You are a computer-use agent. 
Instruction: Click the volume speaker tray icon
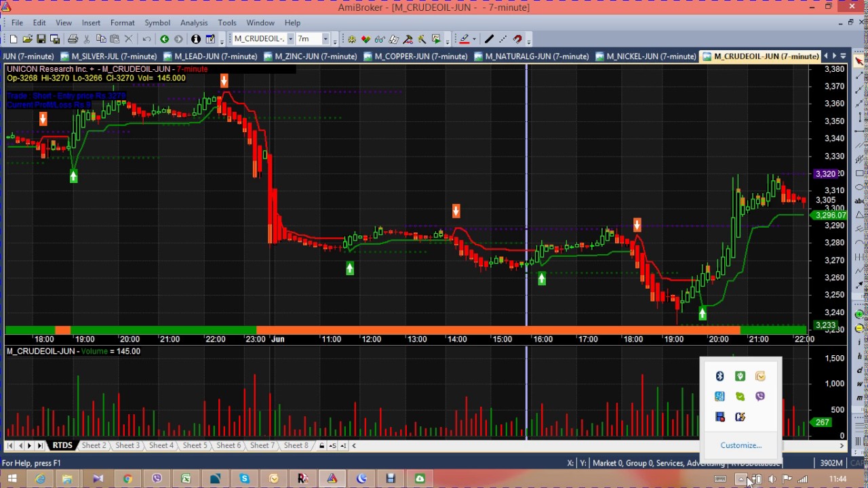click(772, 479)
